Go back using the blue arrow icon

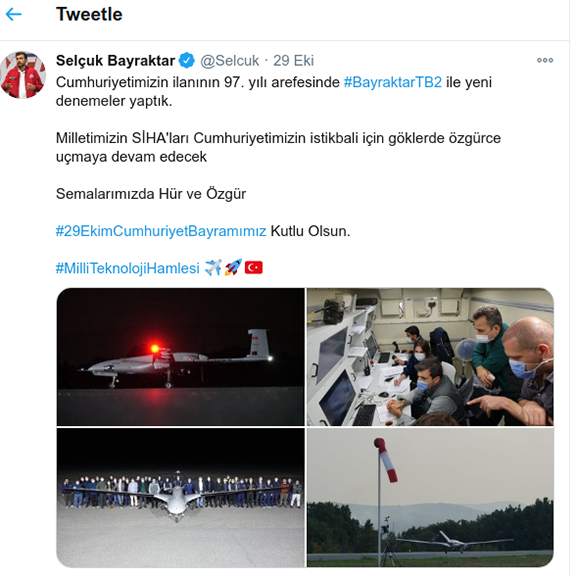14,14
